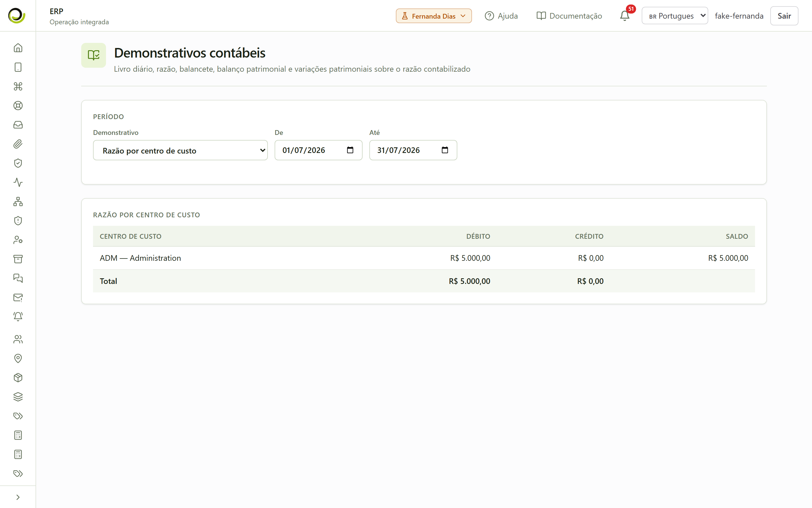This screenshot has height=508, width=812.
Task: Open the activity pulse sidebar icon
Action: click(18, 182)
